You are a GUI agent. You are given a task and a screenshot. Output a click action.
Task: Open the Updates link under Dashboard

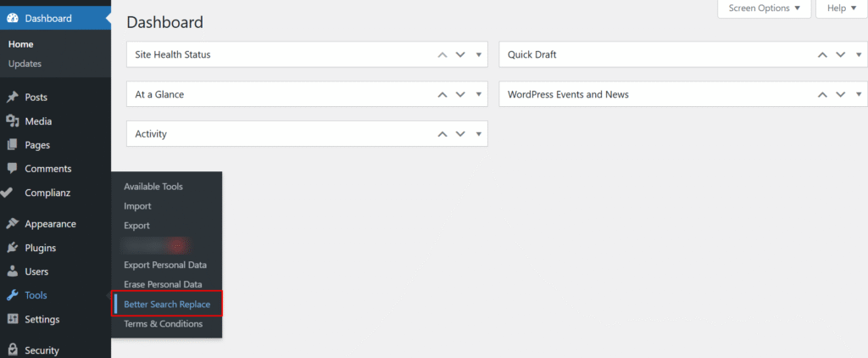[25, 64]
